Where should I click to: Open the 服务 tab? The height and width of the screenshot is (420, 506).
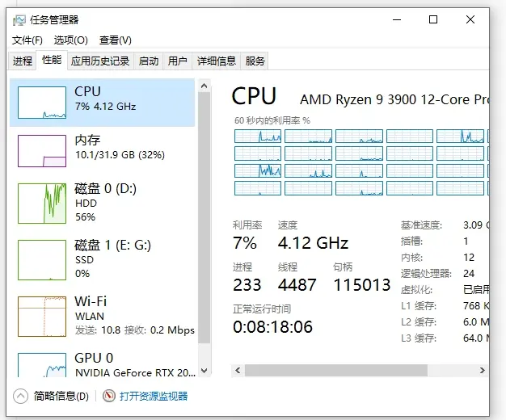click(x=255, y=61)
